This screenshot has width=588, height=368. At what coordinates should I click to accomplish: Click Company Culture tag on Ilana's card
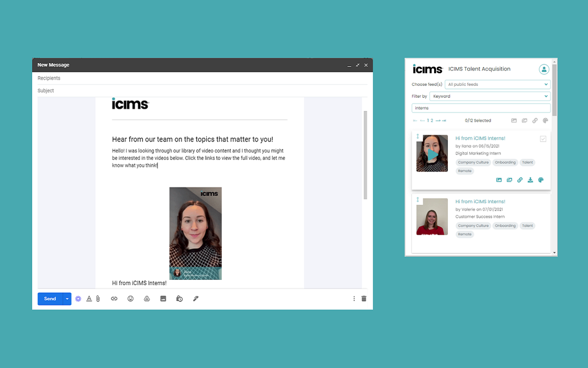pos(473,162)
